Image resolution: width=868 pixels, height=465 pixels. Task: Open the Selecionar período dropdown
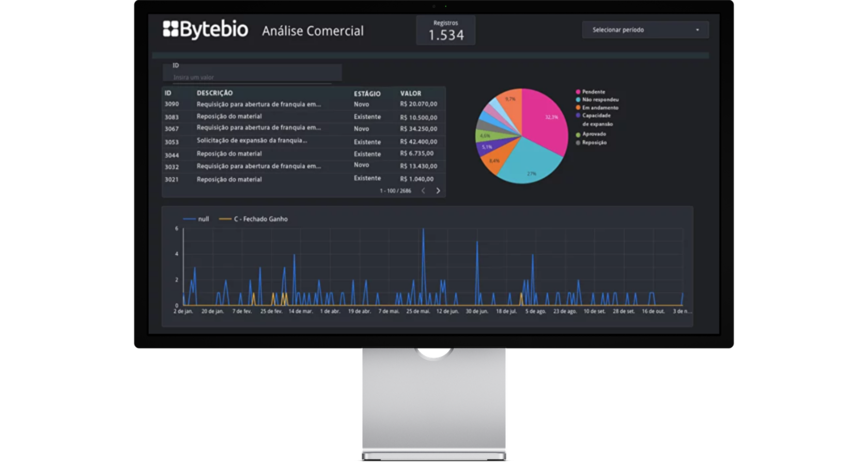tap(645, 30)
